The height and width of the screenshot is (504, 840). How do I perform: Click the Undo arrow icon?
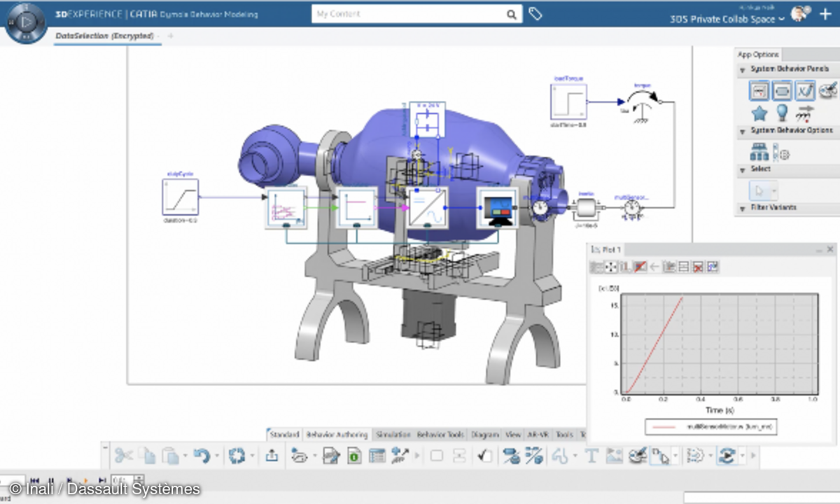click(x=201, y=456)
